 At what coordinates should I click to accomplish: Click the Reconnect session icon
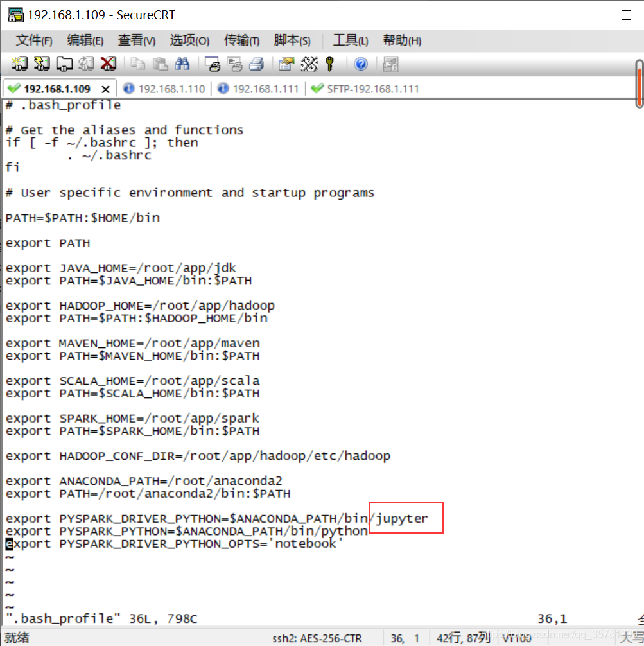87,64
